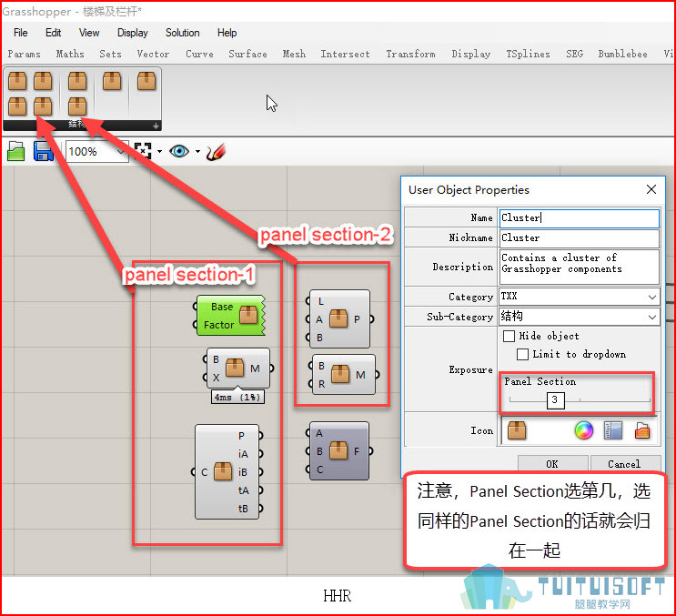Select the B R M cluster component

(344, 375)
